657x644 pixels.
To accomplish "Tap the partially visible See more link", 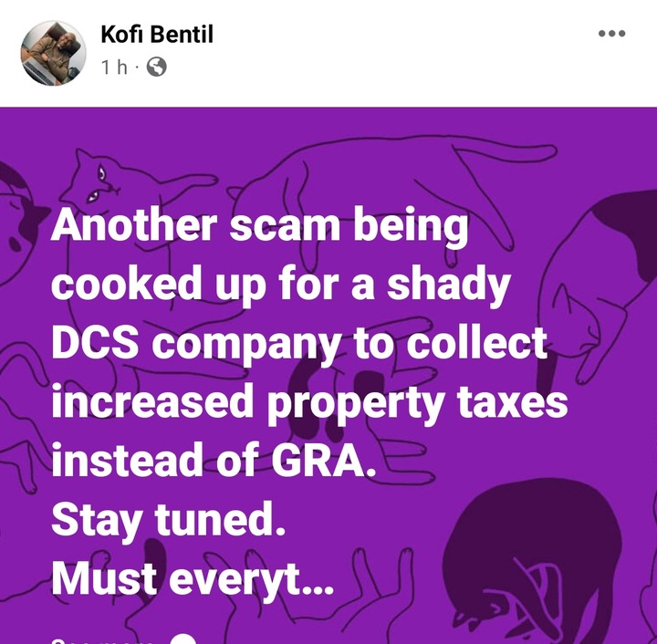I will [x=102, y=640].
